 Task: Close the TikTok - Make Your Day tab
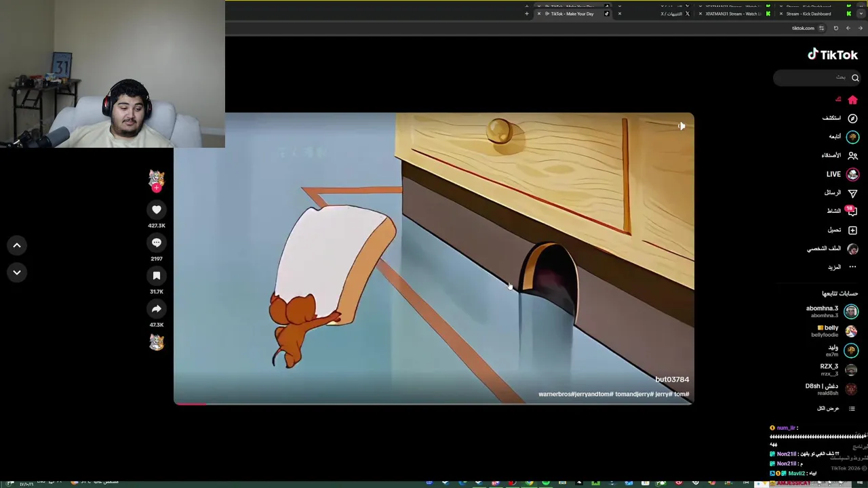(x=540, y=14)
